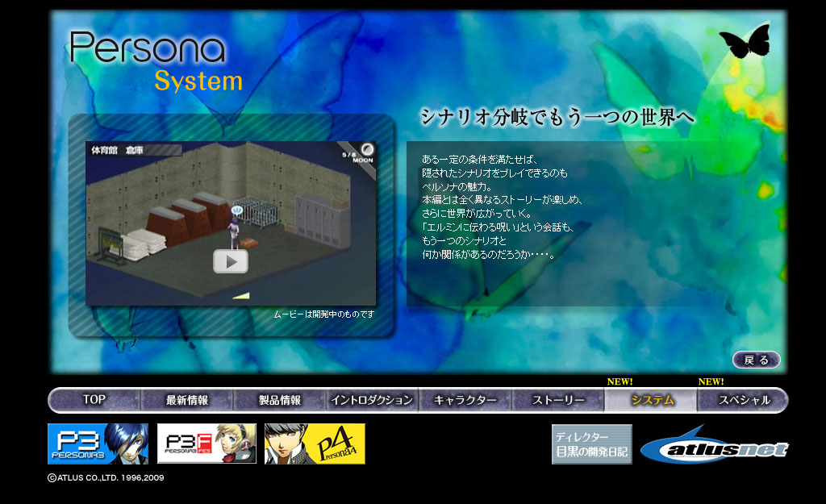
Task: Visit the atlusnet logo link
Action: point(715,446)
